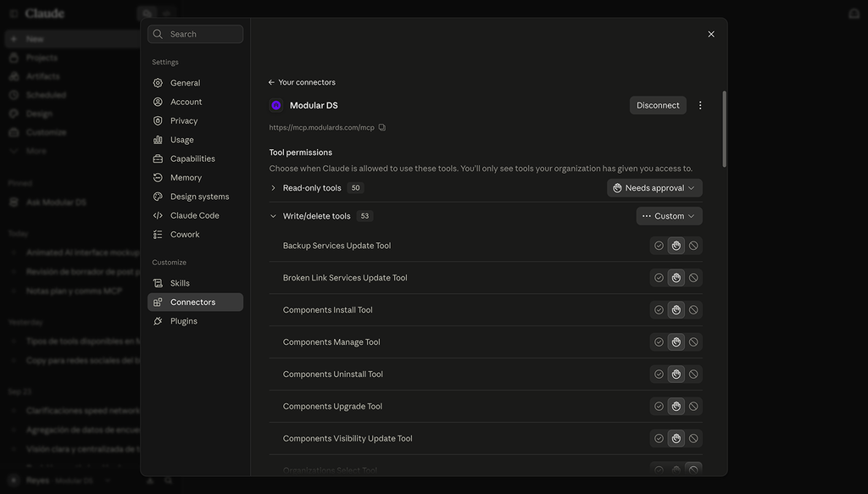Image resolution: width=868 pixels, height=494 pixels.
Task: Click the Plugins plug icon
Action: pyautogui.click(x=158, y=321)
